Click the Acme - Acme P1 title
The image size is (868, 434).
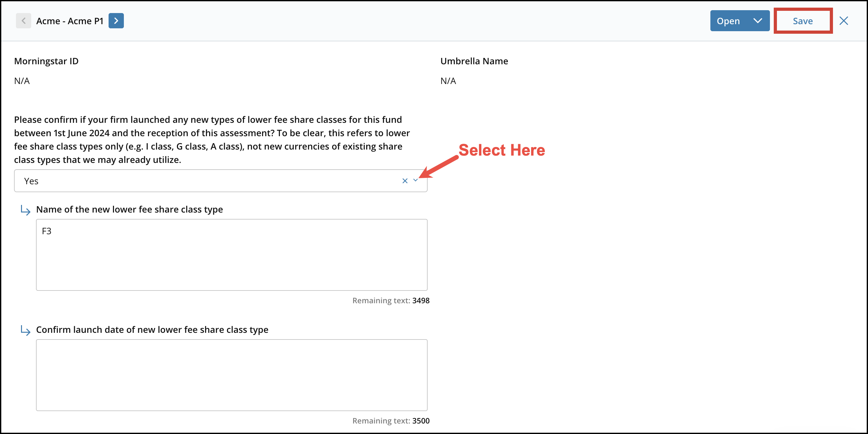click(x=70, y=21)
